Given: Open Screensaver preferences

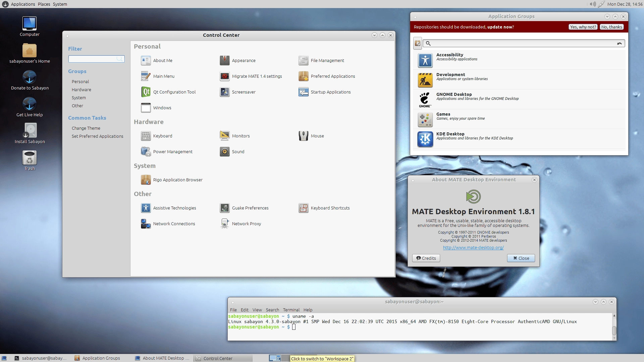Looking at the screenshot, I should point(237,92).
